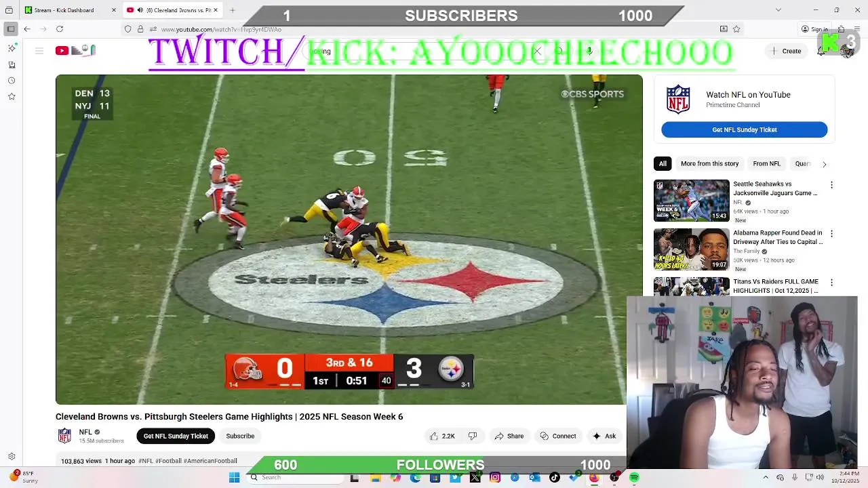
Task: Open the #NFL hashtag link
Action: [x=146, y=461]
